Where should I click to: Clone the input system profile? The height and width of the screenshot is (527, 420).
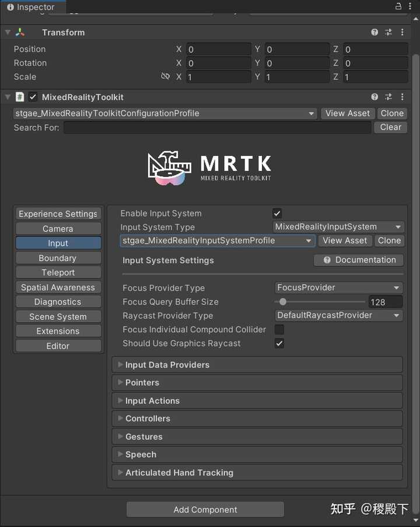pos(389,240)
